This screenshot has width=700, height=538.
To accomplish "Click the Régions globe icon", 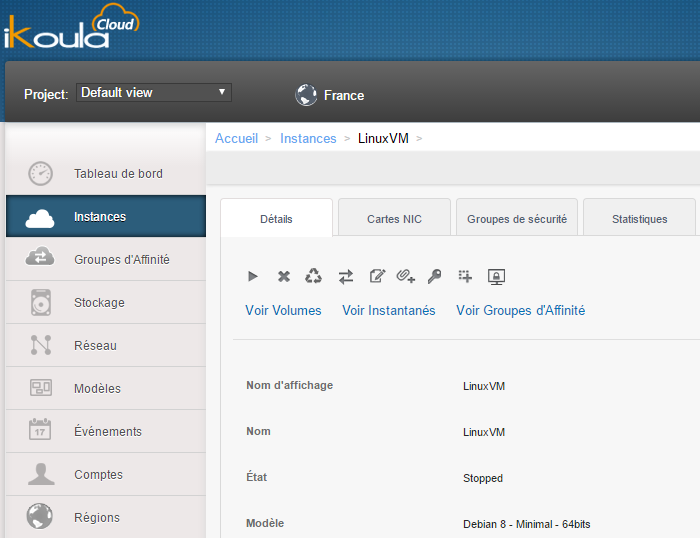I will point(40,516).
